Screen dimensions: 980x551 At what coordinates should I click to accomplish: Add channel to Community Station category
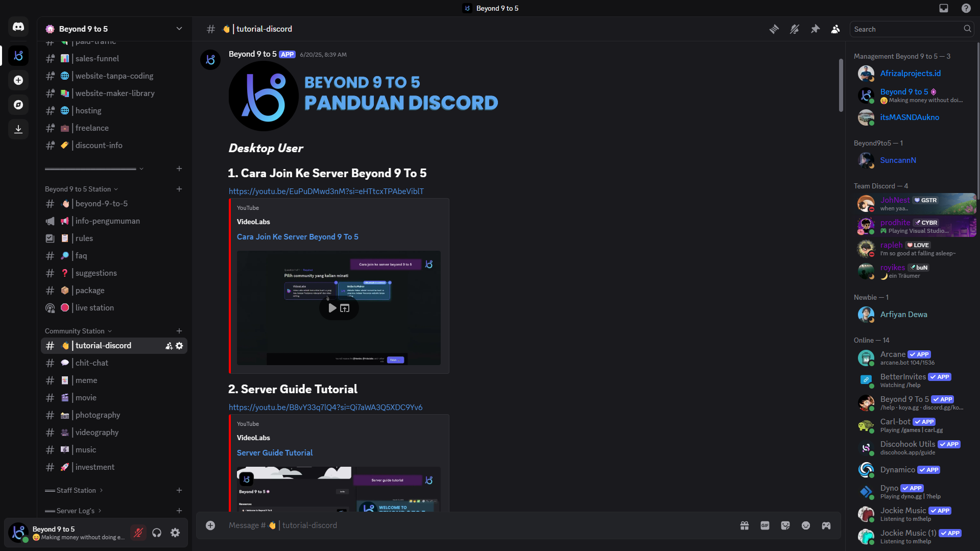tap(179, 331)
